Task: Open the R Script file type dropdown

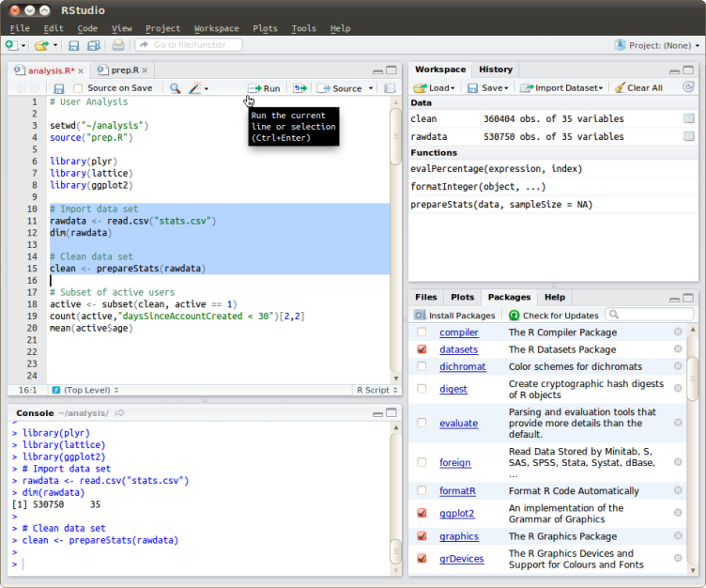Action: click(x=376, y=390)
